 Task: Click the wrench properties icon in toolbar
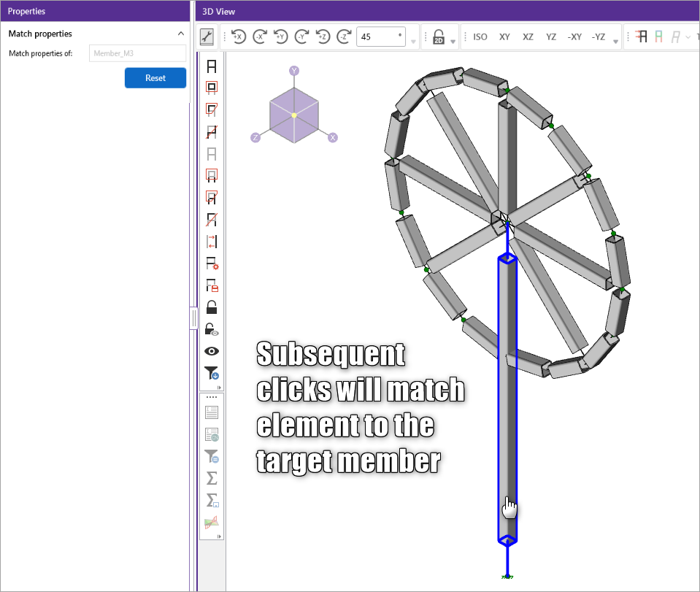[207, 37]
